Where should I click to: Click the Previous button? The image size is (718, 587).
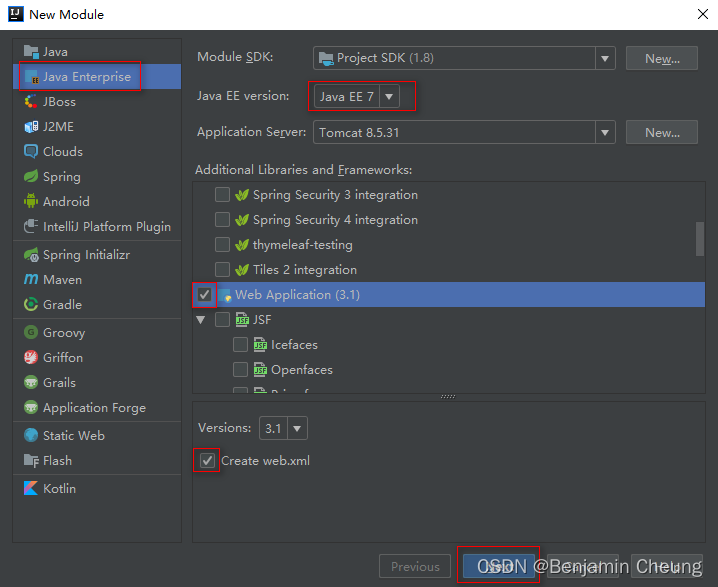pos(415,566)
